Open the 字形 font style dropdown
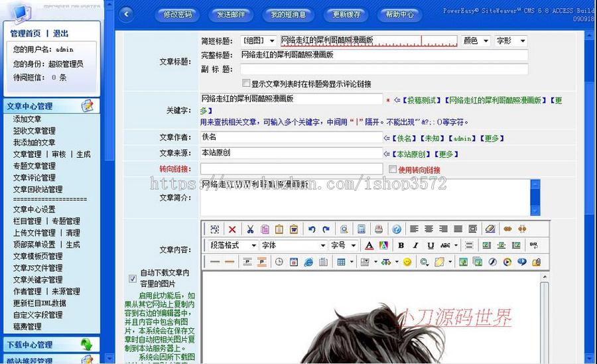 [511, 40]
